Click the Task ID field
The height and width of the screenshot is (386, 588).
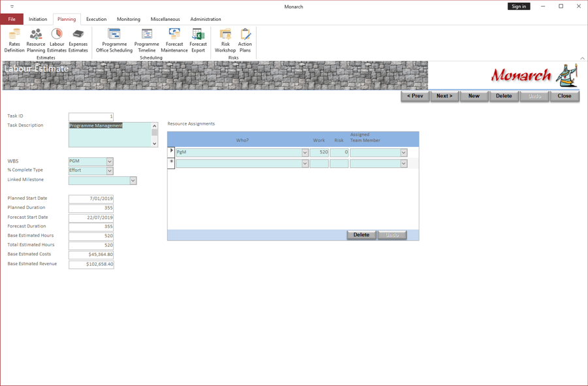[x=91, y=116]
